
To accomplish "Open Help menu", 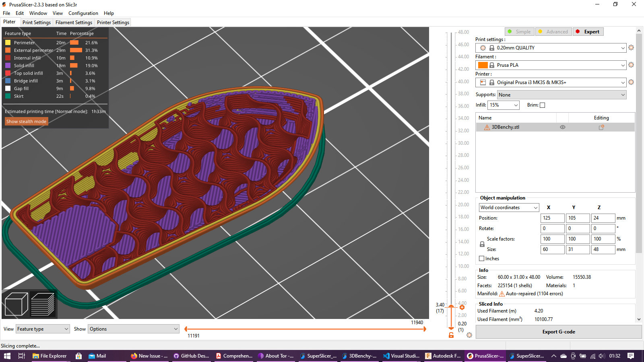I will [109, 13].
